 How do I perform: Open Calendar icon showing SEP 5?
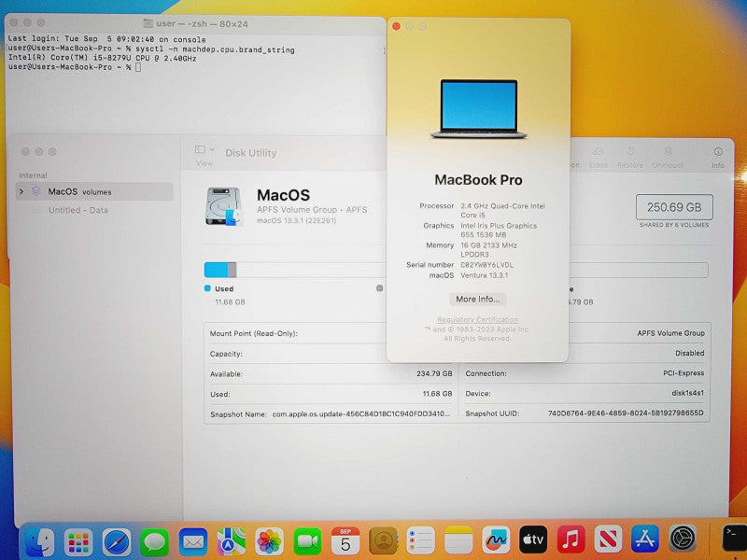[345, 540]
